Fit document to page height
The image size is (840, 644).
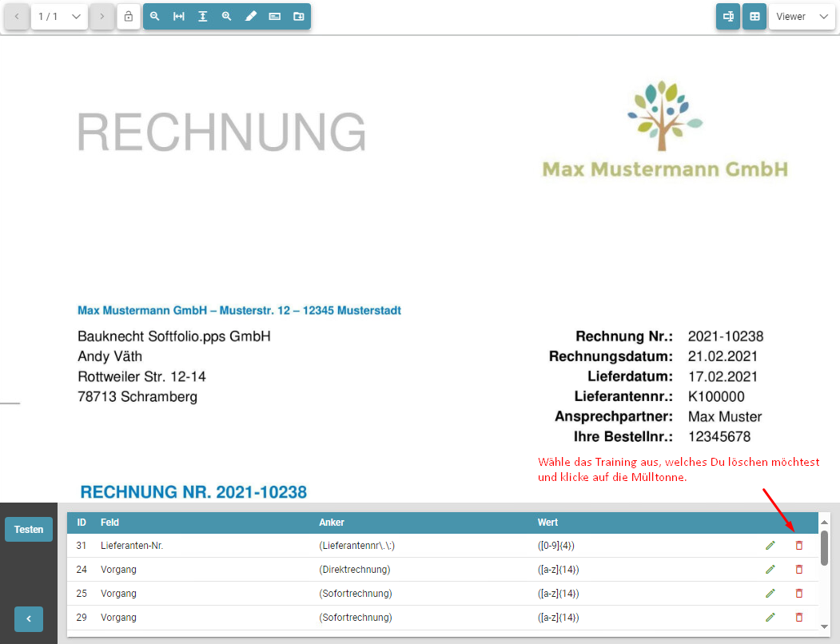coord(203,17)
